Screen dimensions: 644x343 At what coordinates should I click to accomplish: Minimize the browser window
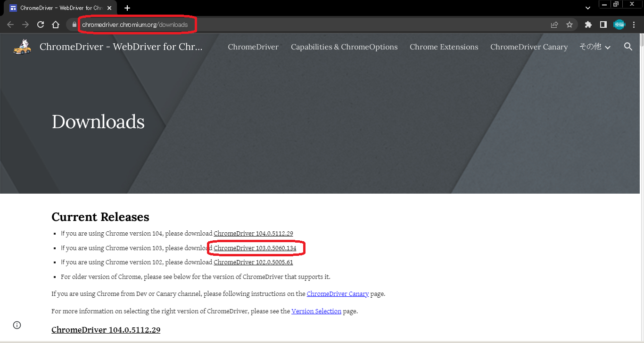point(604,4)
